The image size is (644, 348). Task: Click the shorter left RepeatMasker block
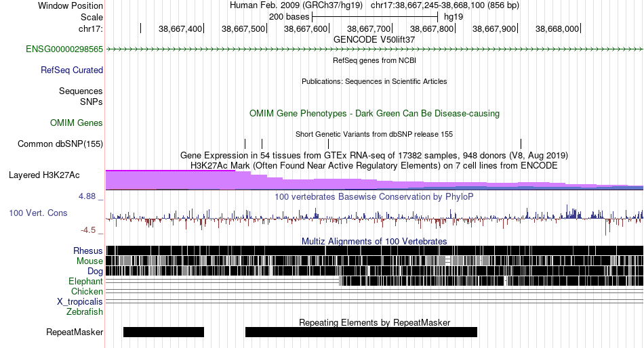pos(163,332)
